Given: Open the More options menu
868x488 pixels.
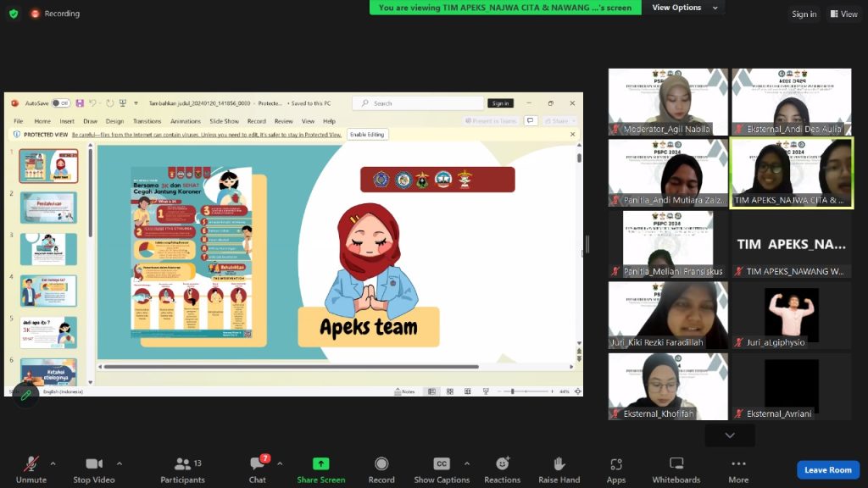Looking at the screenshot, I should pyautogui.click(x=738, y=469).
